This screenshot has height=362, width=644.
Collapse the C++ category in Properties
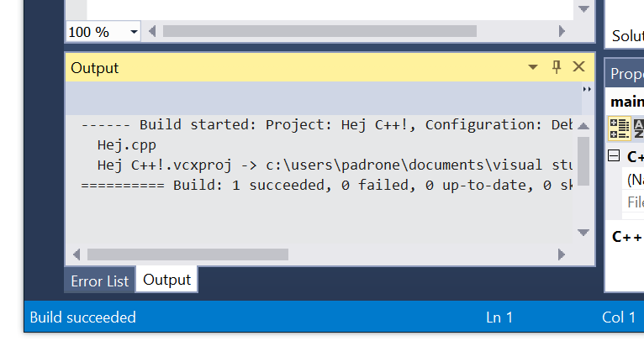pyautogui.click(x=614, y=156)
